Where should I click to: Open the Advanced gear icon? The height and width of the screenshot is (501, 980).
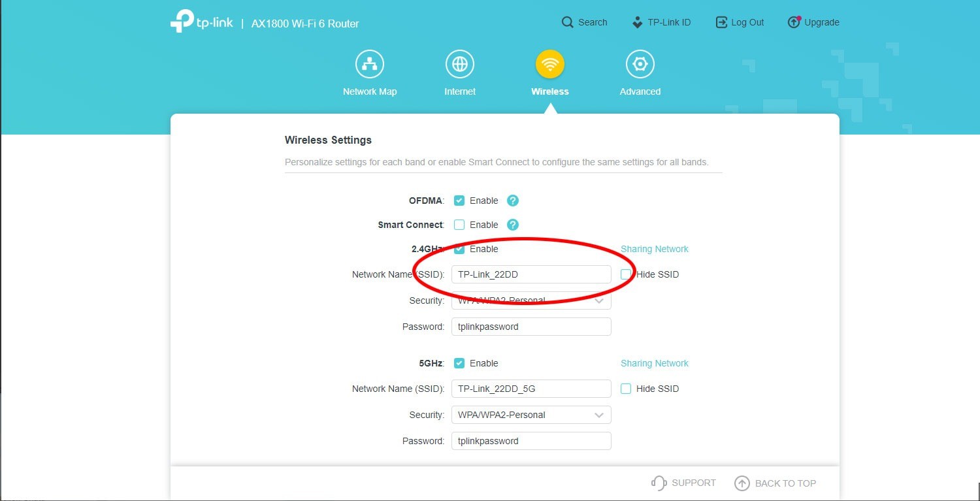[x=640, y=64]
